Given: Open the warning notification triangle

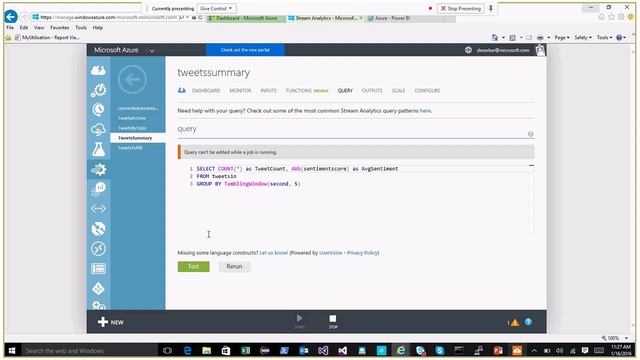Looking at the screenshot, I should click(x=515, y=322).
